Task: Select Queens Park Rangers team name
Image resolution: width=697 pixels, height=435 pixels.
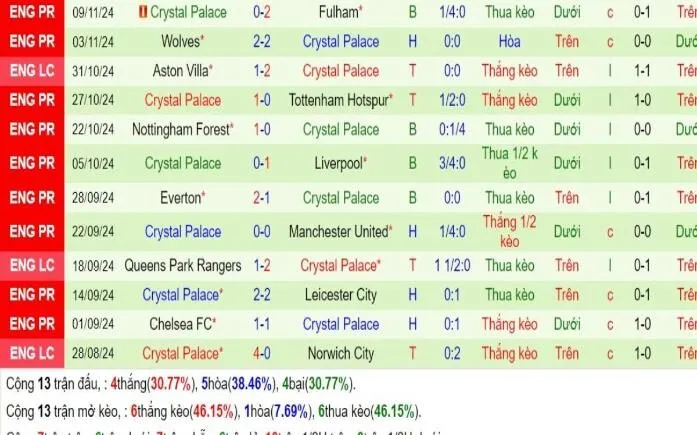Action: [x=182, y=266]
